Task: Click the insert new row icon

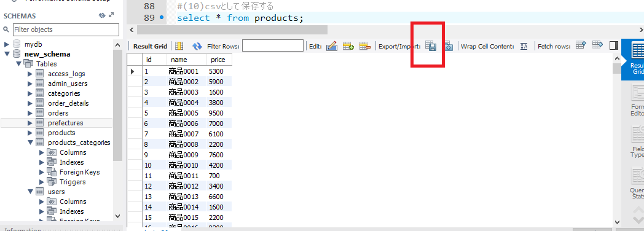Action: click(348, 46)
